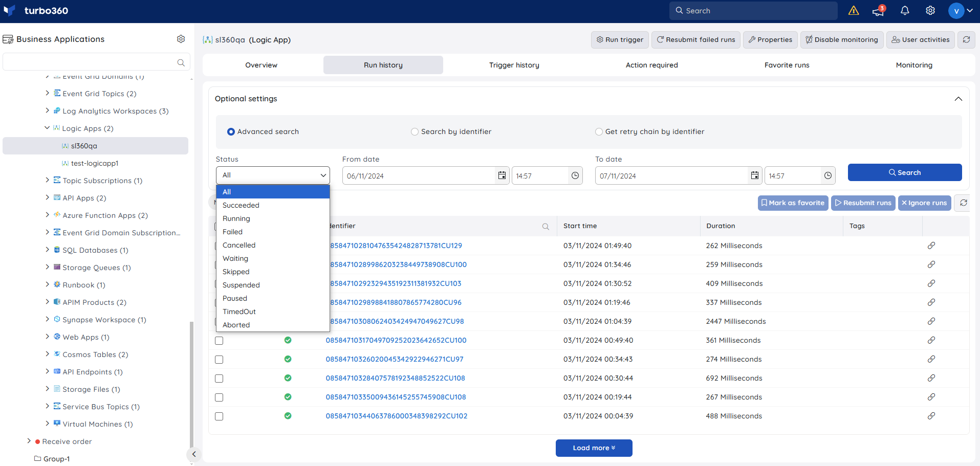Open the announcements megaphone icon
The image size is (980, 466).
[879, 11]
